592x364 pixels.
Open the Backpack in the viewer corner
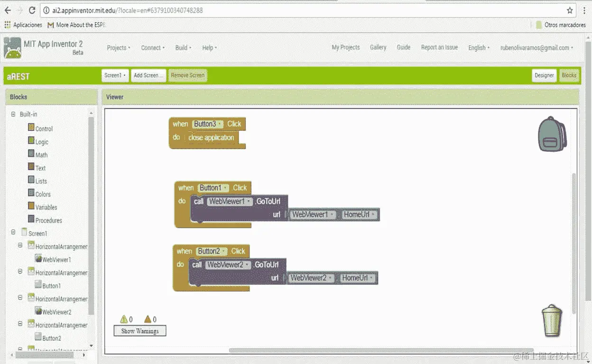(x=552, y=134)
